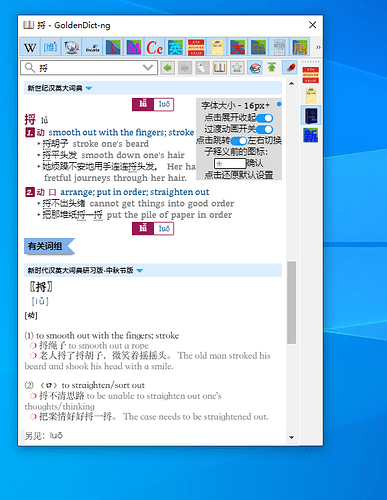Select the red Cc dictionary icon
The height and width of the screenshot is (500, 387).
click(x=155, y=47)
